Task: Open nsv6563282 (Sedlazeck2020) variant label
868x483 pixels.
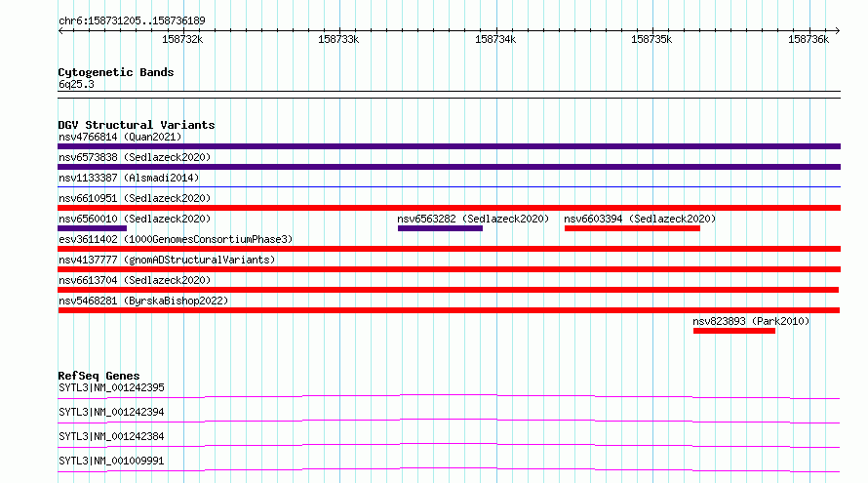Action: click(x=473, y=219)
